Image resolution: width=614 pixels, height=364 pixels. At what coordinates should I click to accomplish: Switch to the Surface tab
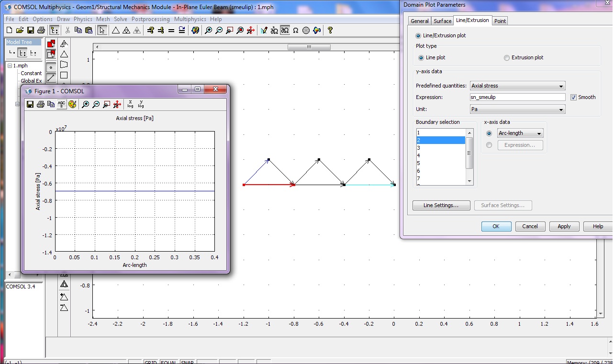[442, 21]
